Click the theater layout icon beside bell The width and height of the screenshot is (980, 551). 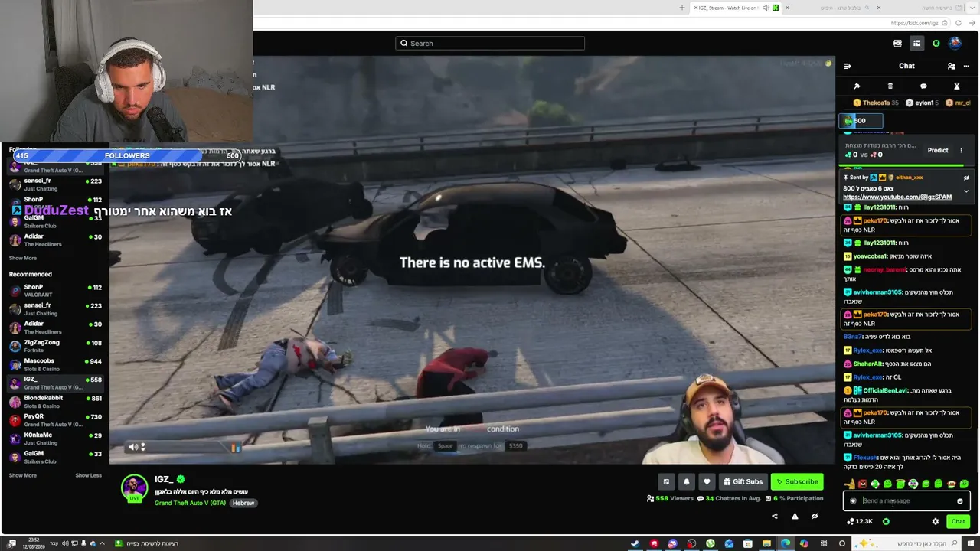coord(666,481)
